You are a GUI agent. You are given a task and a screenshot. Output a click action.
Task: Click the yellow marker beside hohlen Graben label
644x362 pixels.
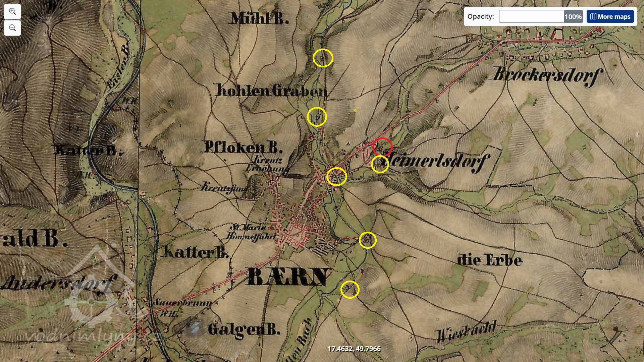[317, 117]
